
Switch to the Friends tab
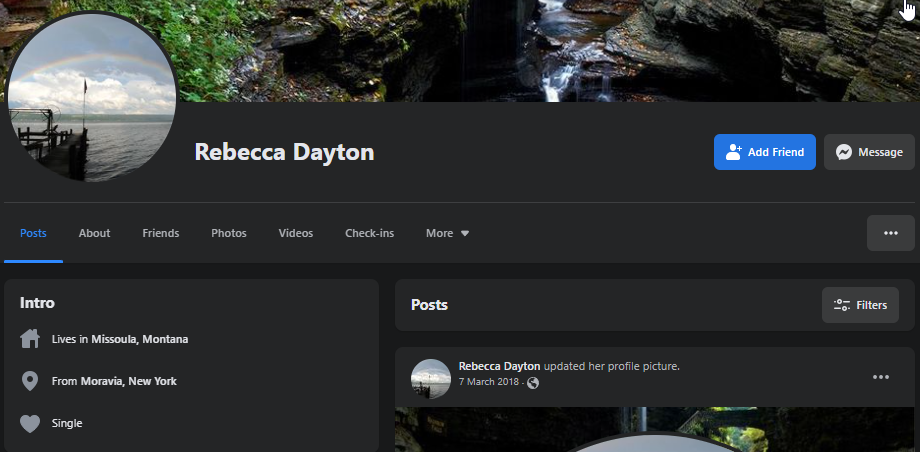point(161,233)
